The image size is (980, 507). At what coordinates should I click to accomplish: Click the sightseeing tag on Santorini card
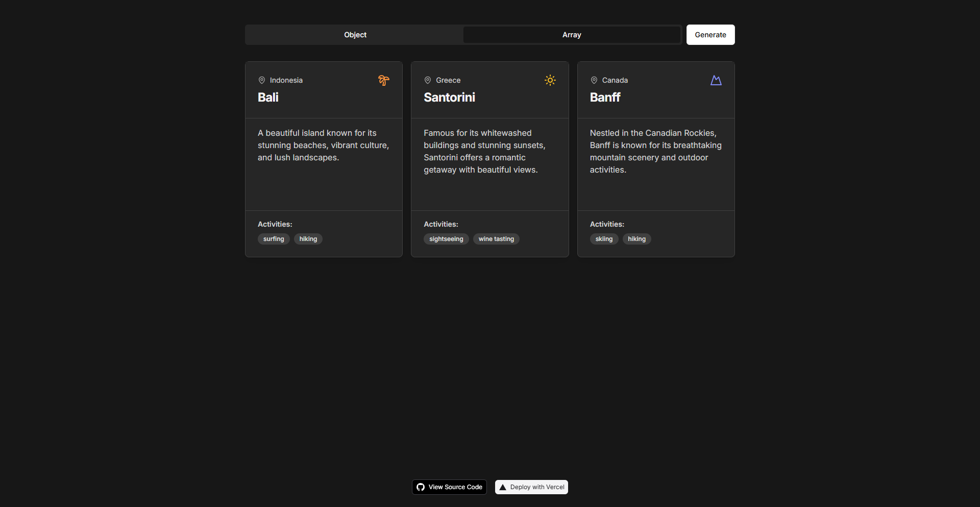point(446,239)
